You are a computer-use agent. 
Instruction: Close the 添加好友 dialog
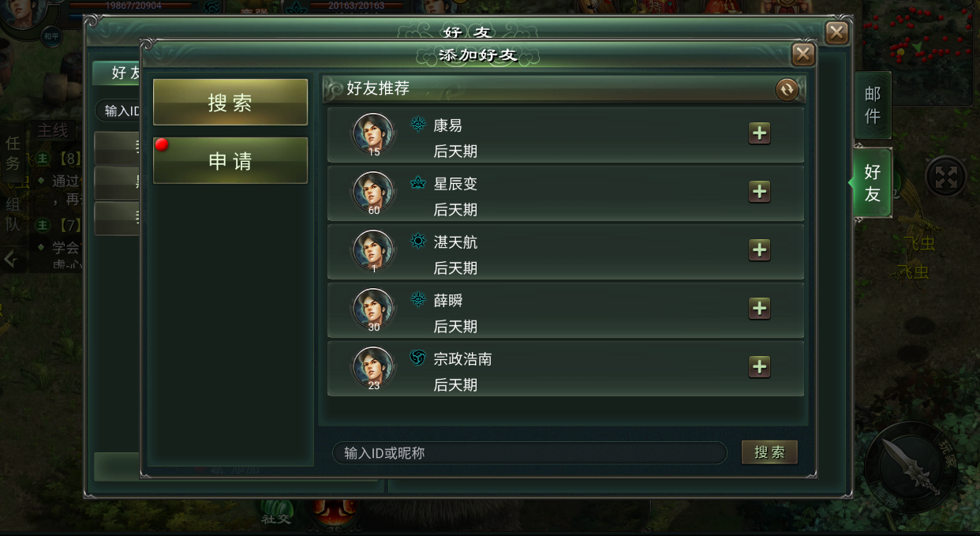click(803, 54)
